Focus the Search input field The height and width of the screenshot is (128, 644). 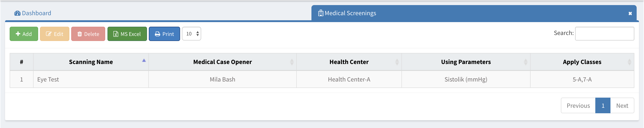pos(604,34)
